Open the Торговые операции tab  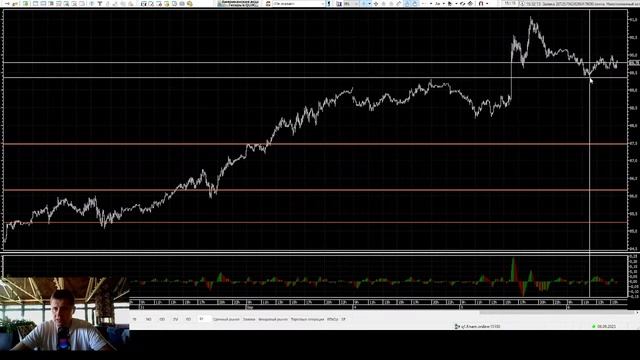pos(307,319)
